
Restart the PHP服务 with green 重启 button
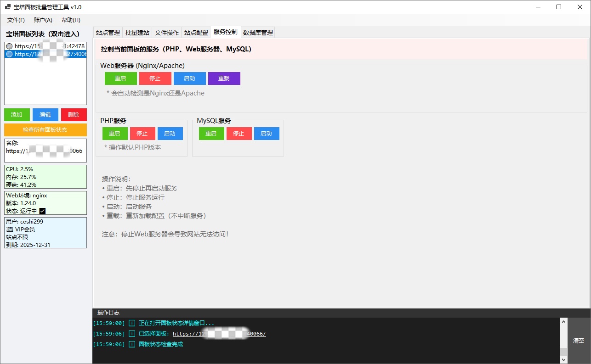[x=115, y=134]
